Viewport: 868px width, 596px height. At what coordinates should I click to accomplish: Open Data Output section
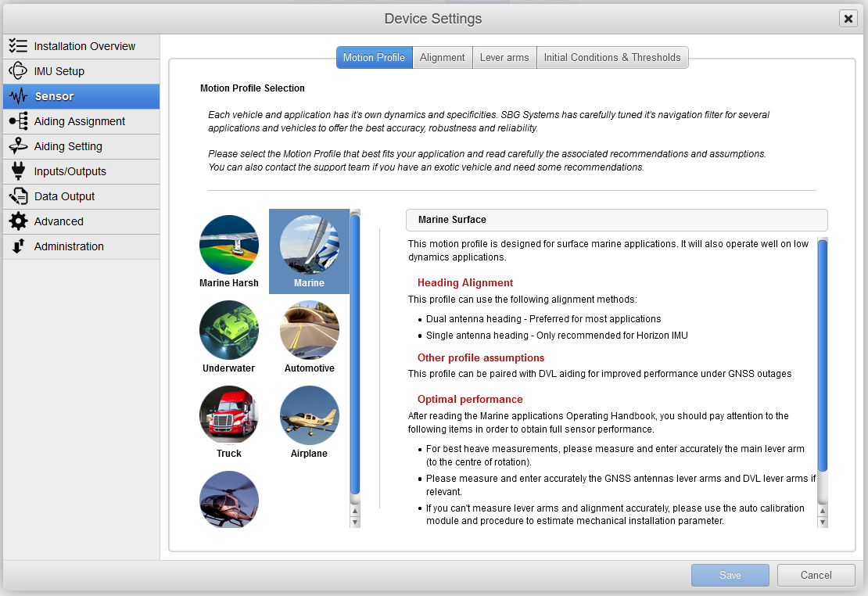click(81, 196)
